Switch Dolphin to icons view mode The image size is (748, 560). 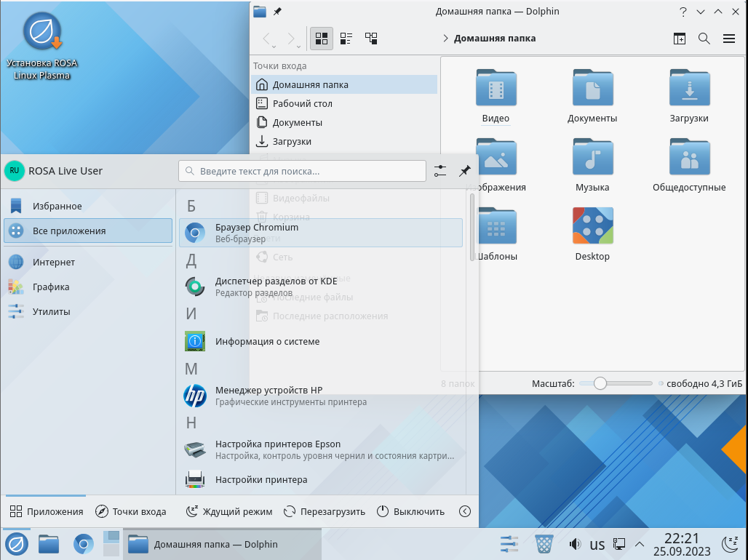[322, 39]
